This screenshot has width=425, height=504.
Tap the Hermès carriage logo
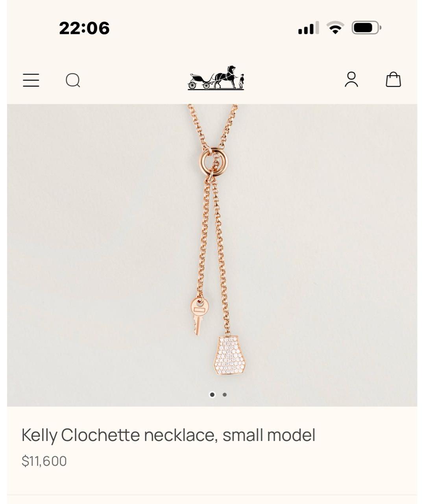coord(216,78)
